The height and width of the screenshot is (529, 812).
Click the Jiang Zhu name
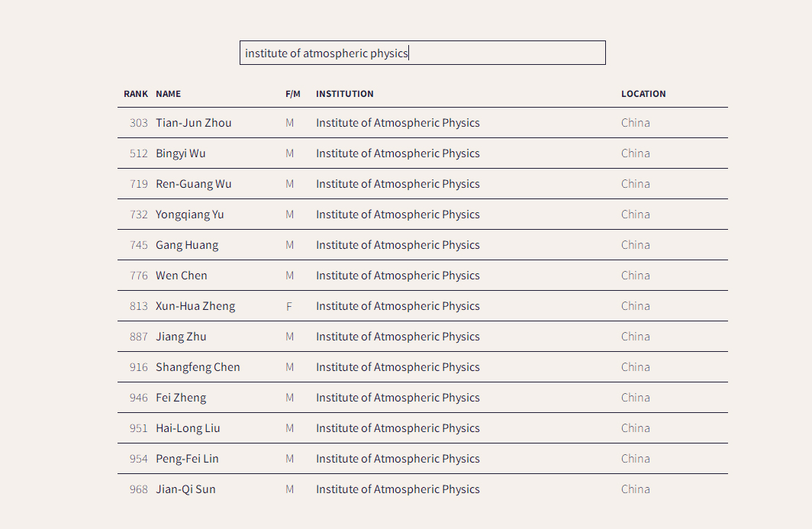(181, 337)
